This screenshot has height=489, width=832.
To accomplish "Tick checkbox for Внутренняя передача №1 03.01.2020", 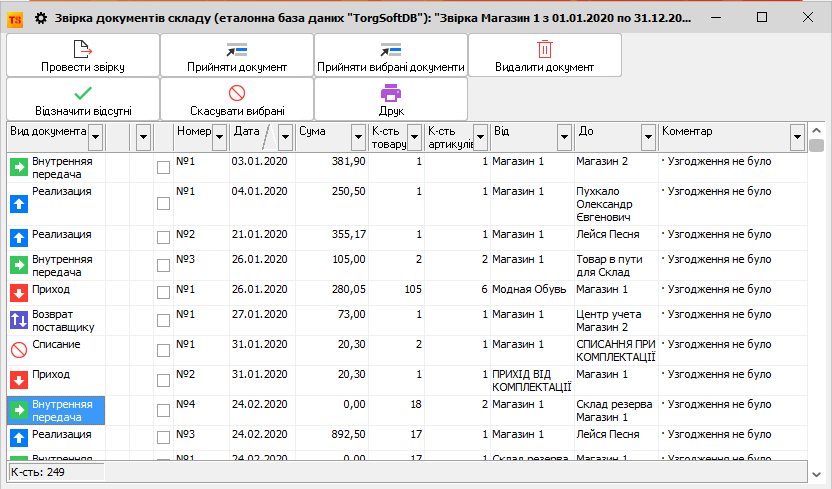I will (x=163, y=167).
